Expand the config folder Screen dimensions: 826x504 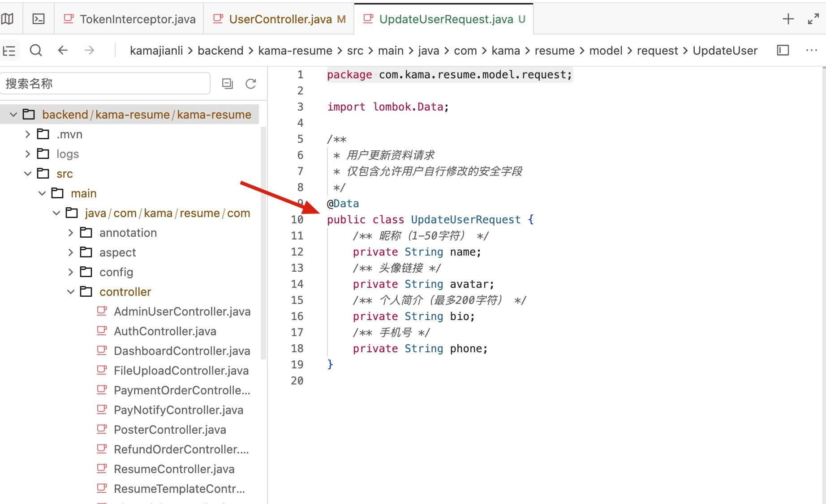click(71, 272)
